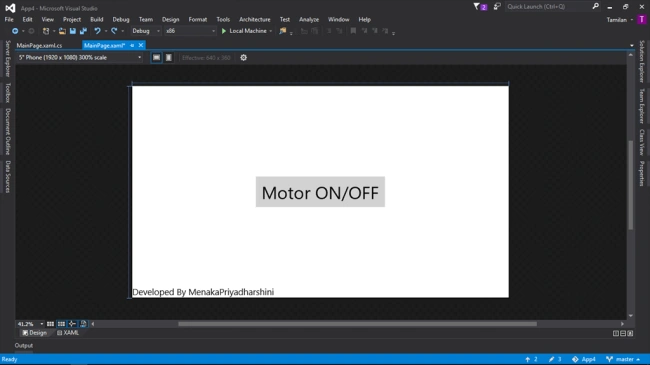Open the Design menu
Viewport: 650px width, 365px height.
coord(170,19)
